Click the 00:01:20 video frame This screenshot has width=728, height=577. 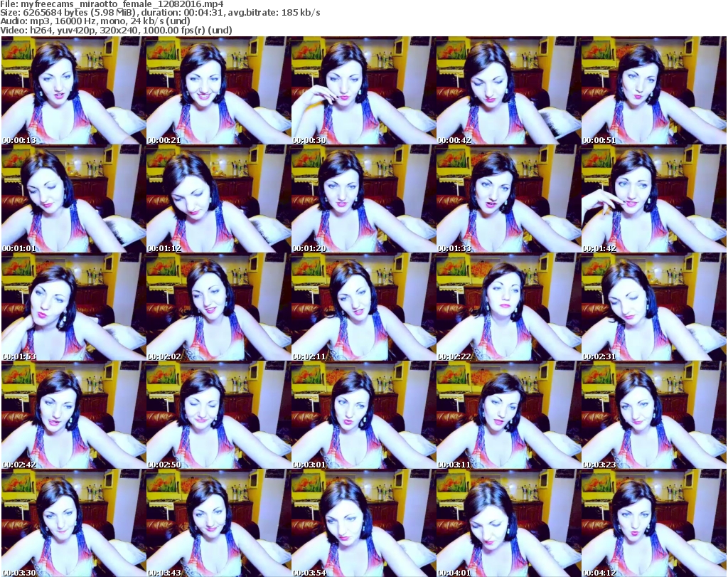[363, 198]
